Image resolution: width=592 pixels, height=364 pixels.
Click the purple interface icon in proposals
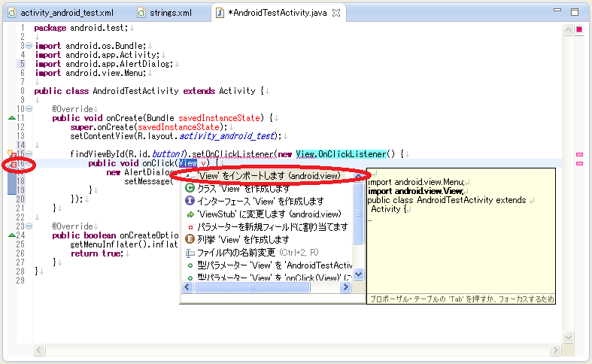tap(190, 202)
